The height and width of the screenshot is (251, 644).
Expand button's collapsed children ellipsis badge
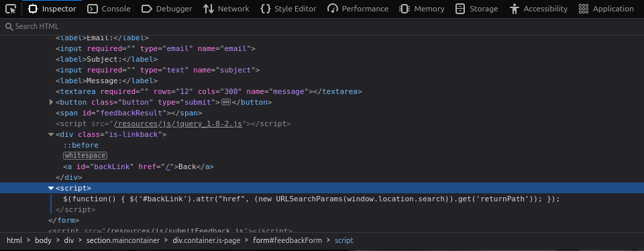pyautogui.click(x=226, y=102)
